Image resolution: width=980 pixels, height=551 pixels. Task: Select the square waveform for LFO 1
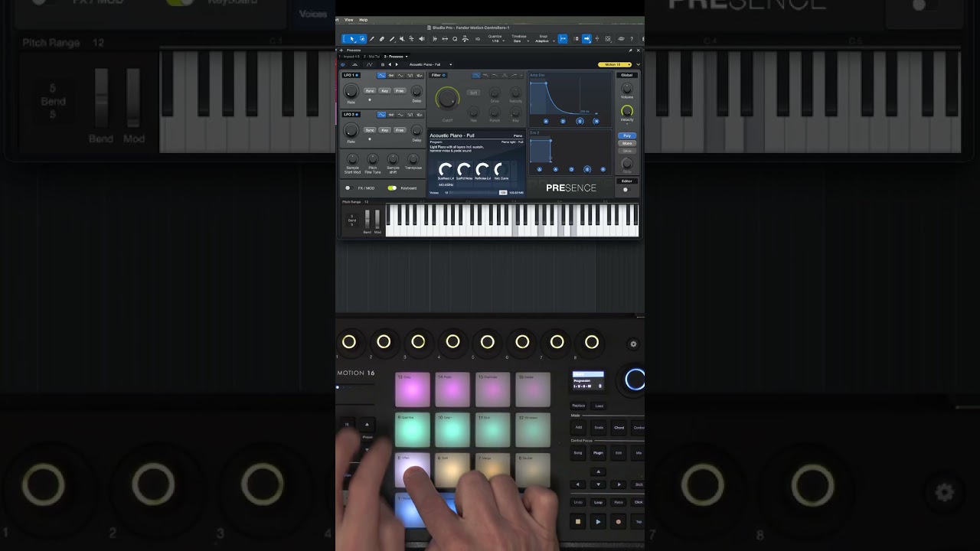click(410, 75)
